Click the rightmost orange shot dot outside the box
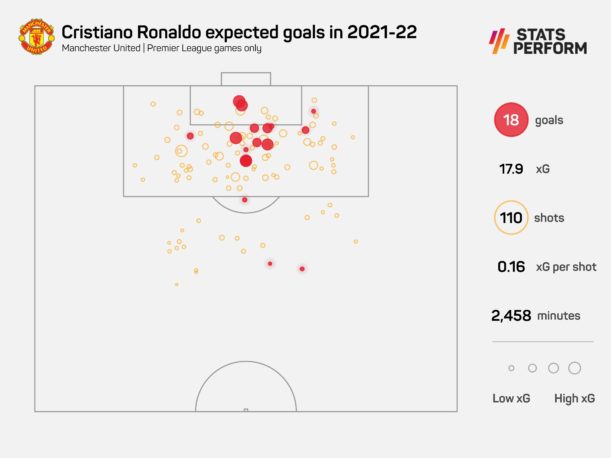The height and width of the screenshot is (458, 611). click(355, 241)
